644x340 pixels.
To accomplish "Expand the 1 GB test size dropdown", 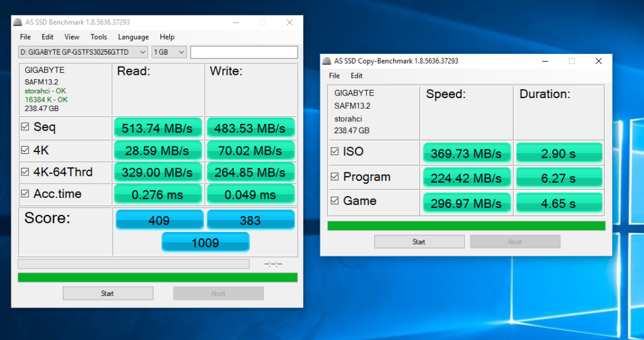I will 169,52.
